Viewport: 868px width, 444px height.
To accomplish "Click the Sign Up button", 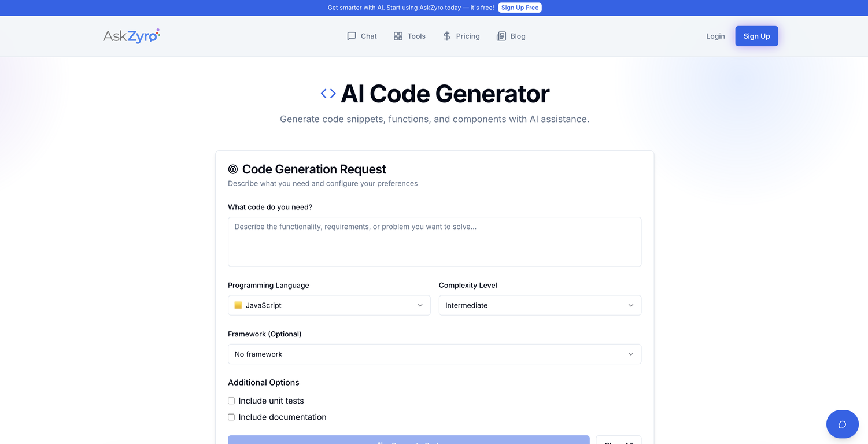I will (756, 36).
